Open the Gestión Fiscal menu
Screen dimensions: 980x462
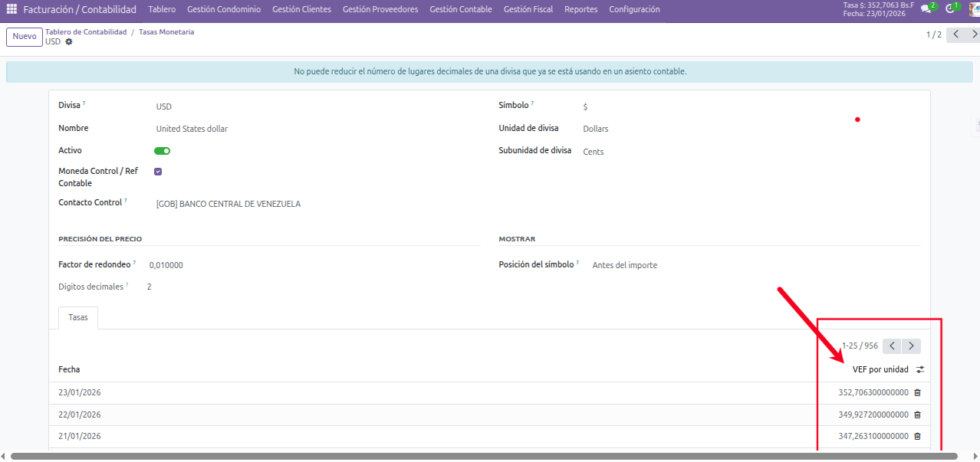528,9
